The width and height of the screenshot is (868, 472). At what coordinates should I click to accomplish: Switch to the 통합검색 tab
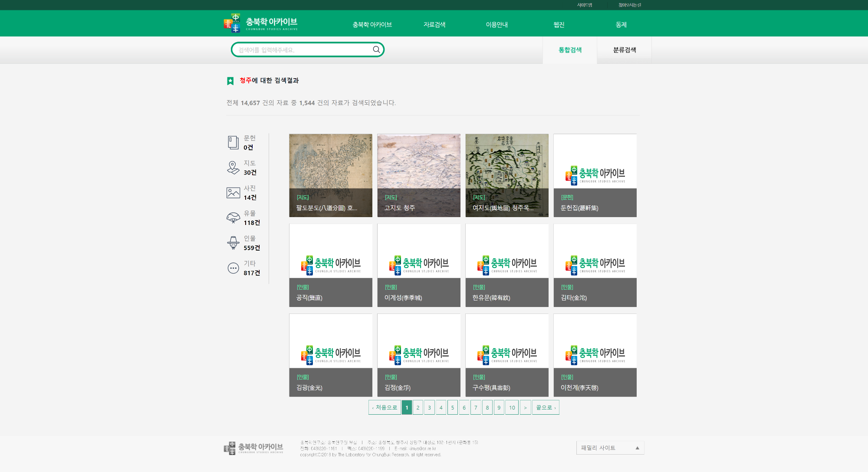(570, 50)
